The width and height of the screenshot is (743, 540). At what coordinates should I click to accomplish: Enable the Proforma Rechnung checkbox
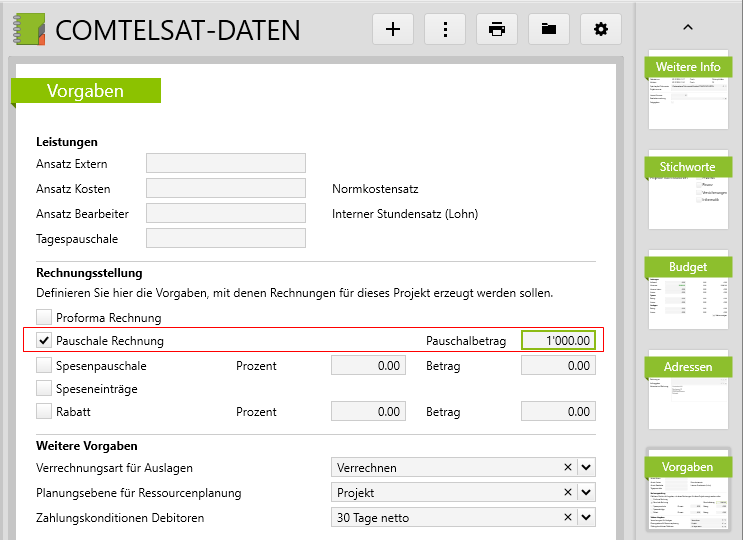44,318
